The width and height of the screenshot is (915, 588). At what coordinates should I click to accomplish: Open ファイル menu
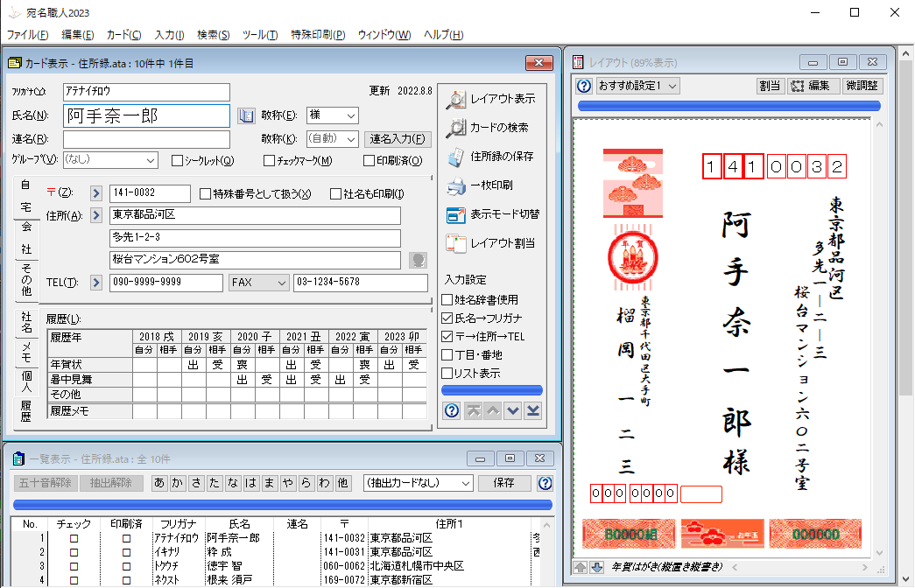(x=27, y=35)
